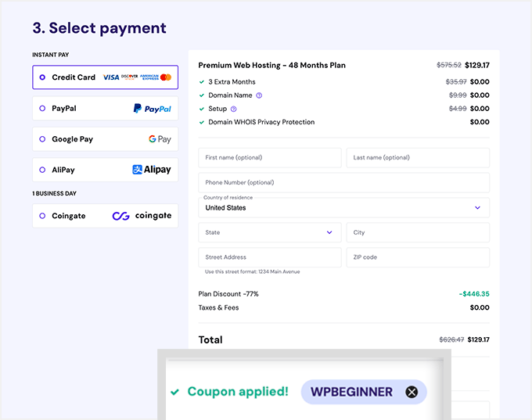Select the Coingate radio option
The image size is (532, 420).
[42, 216]
